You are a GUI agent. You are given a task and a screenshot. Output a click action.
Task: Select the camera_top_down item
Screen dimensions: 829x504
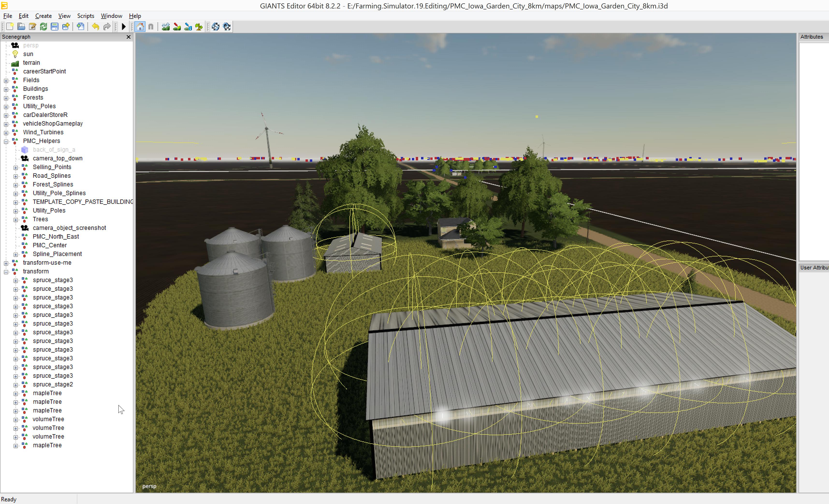[58, 158]
